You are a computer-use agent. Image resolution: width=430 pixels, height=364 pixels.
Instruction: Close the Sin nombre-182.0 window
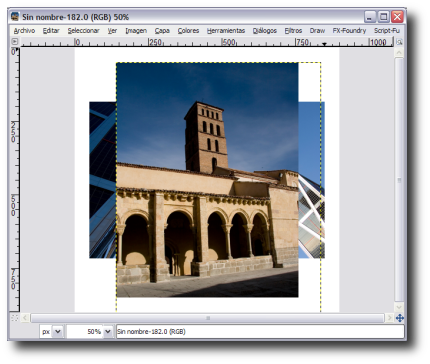397,17
